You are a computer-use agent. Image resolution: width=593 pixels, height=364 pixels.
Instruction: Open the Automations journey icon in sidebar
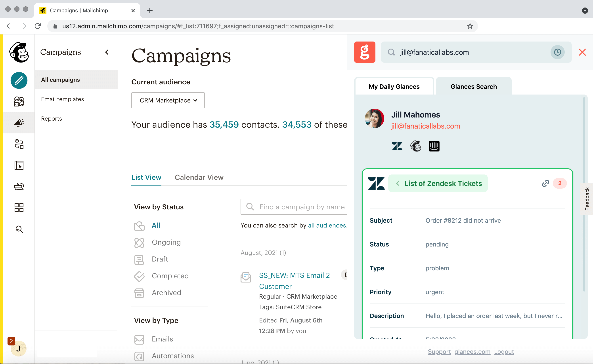19,144
